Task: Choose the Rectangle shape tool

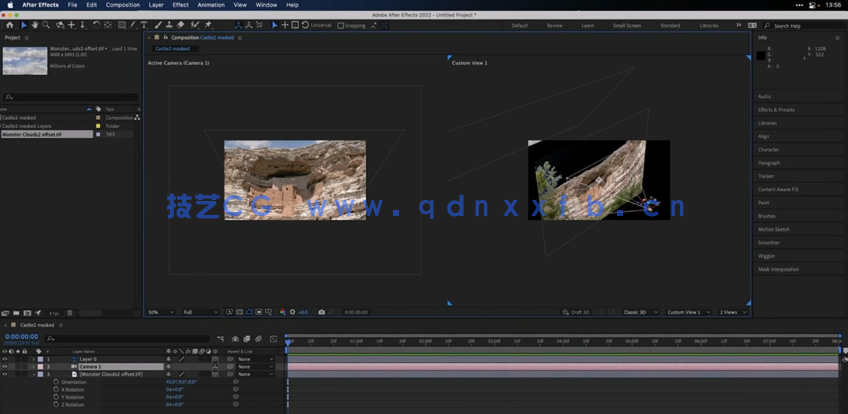Action: [122, 25]
